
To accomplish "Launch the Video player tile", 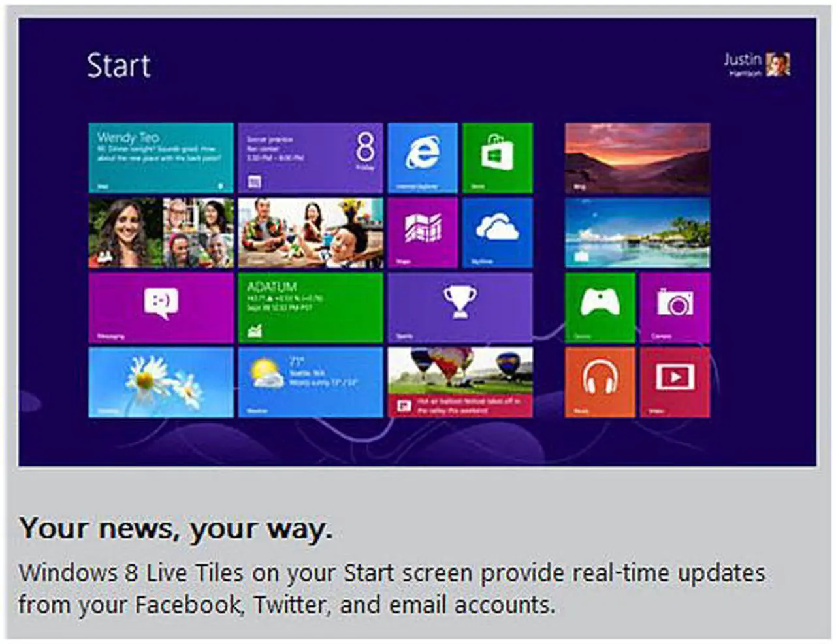I will [675, 382].
